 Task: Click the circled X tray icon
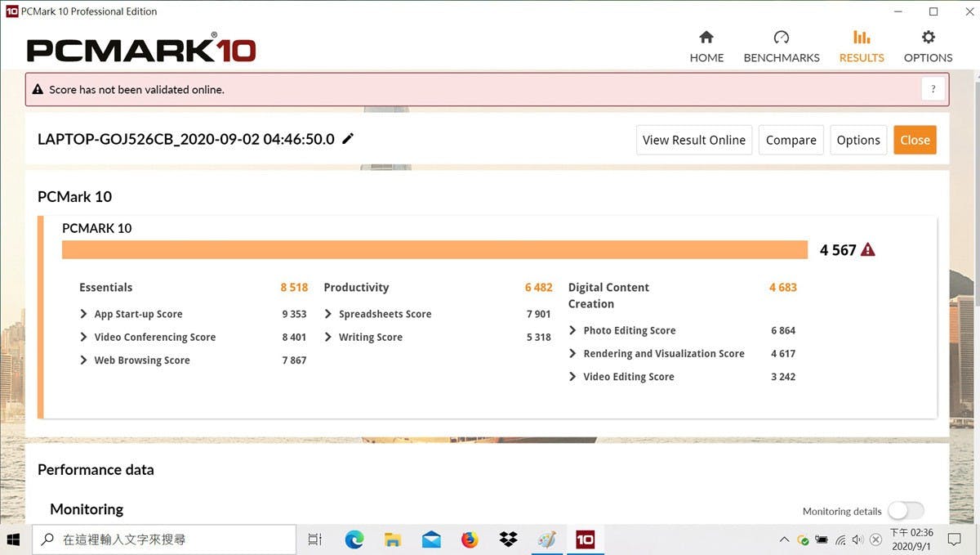(875, 540)
